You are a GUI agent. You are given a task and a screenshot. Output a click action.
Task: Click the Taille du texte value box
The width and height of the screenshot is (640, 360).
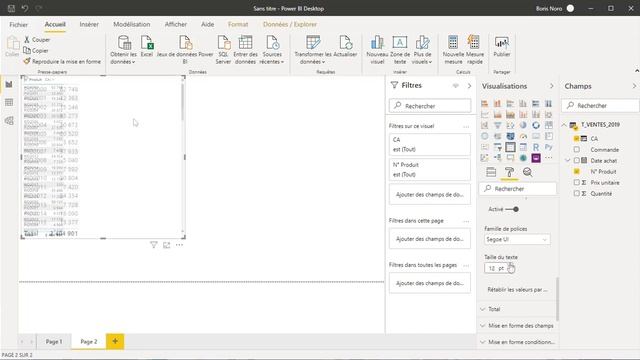point(496,268)
